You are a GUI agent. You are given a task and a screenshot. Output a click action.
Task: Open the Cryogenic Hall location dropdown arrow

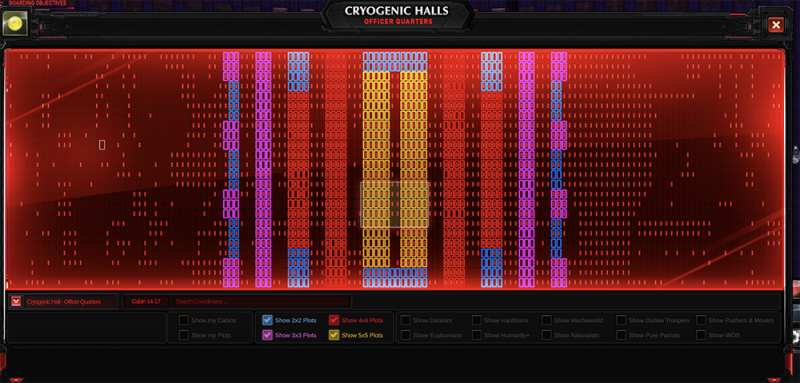[16, 301]
